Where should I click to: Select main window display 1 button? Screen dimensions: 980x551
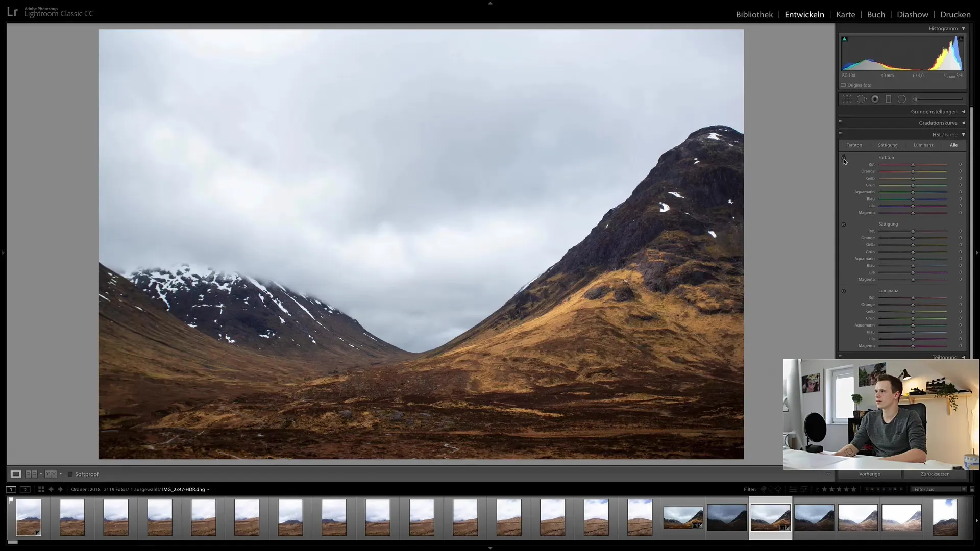[11, 489]
